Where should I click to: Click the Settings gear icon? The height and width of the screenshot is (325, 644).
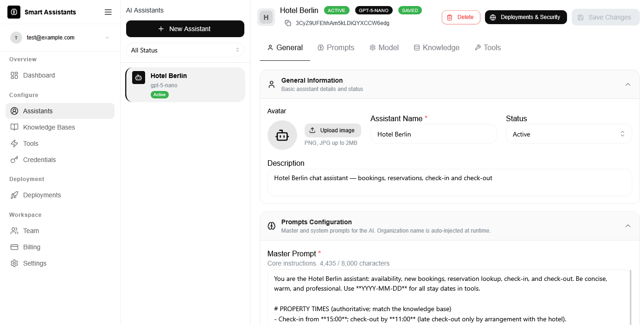click(x=14, y=263)
